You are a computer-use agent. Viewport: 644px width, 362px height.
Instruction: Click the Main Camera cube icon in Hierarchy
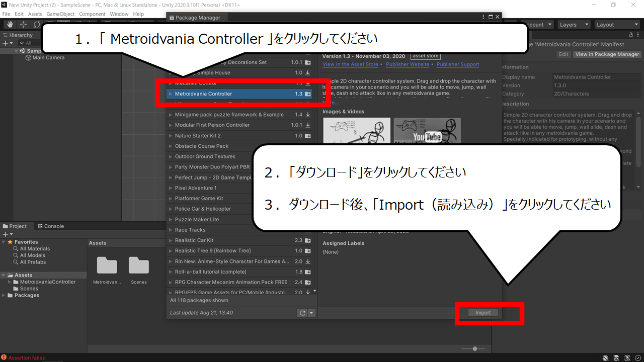click(x=28, y=58)
